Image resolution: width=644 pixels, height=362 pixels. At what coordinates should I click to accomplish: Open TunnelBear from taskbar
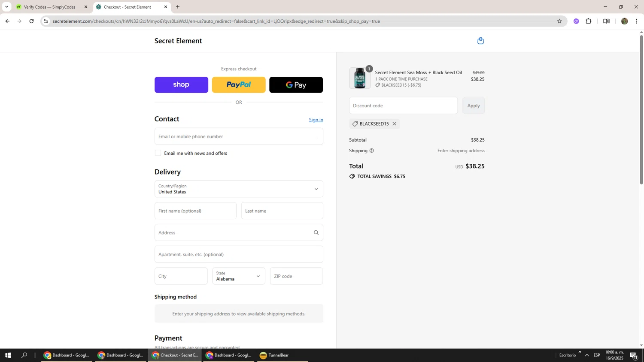(x=283, y=355)
